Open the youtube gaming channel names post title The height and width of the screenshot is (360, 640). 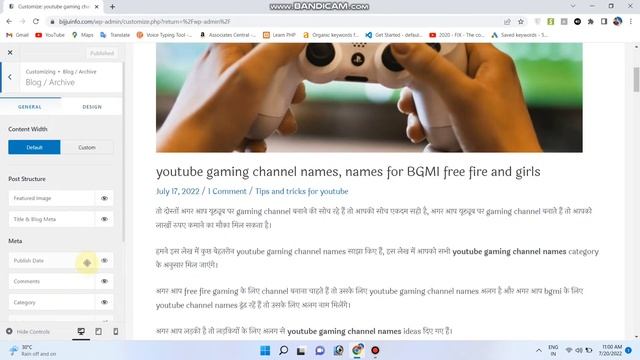[x=348, y=172]
